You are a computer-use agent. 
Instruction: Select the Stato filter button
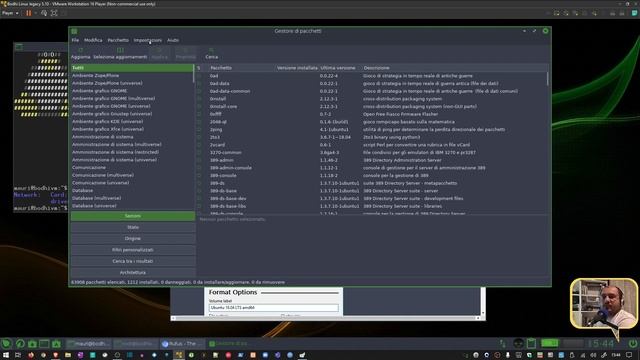click(x=133, y=227)
